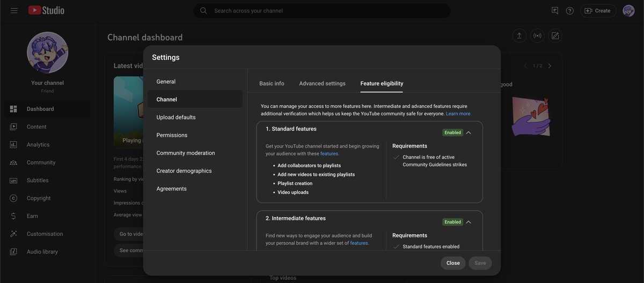Select Upload defaults in Settings menu

point(195,117)
